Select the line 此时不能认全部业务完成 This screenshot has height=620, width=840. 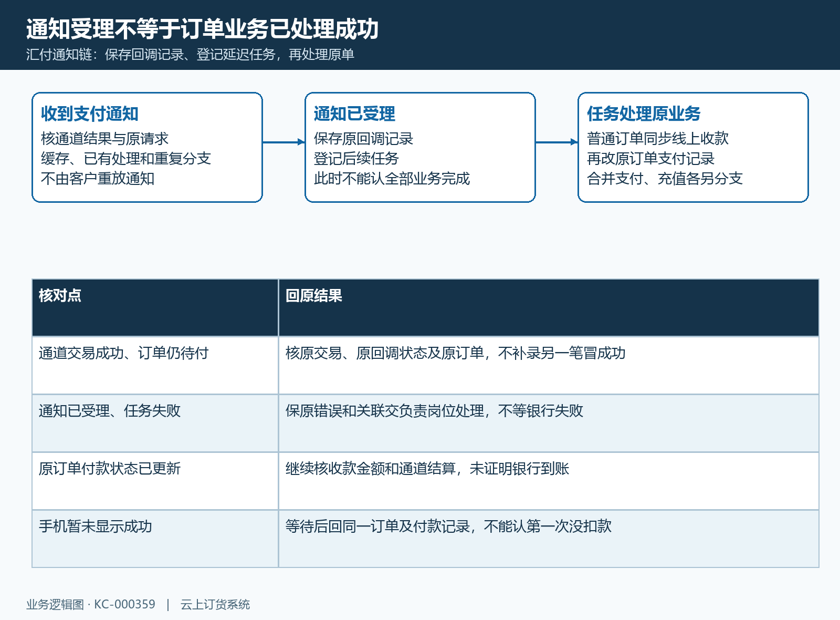(x=392, y=179)
